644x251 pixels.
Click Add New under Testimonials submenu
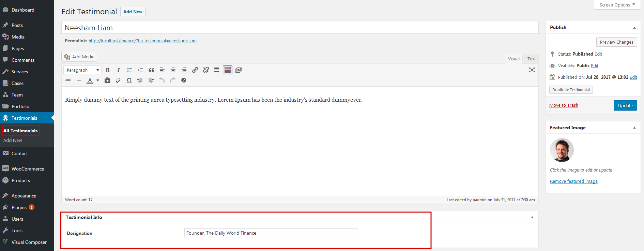[x=13, y=140]
